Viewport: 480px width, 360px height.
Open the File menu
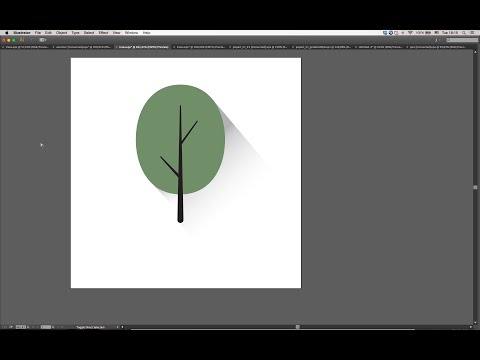38,33
